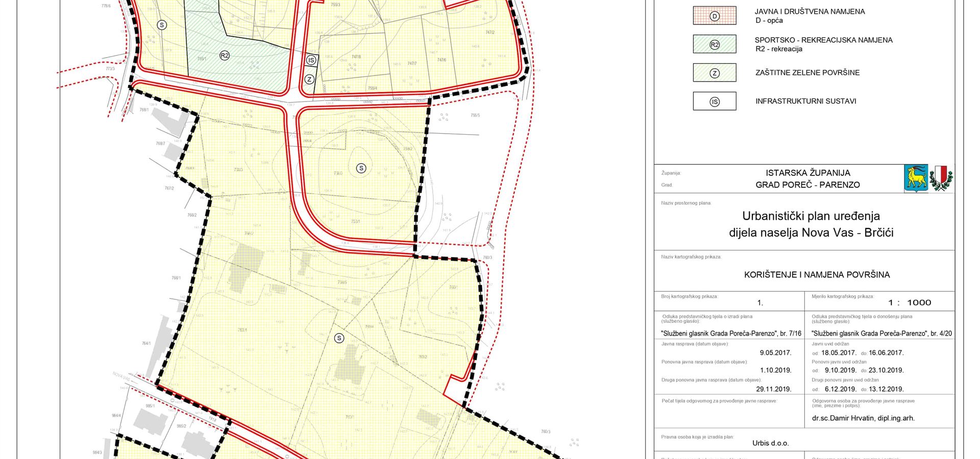Select the IS infrastructure legend box

(714, 101)
